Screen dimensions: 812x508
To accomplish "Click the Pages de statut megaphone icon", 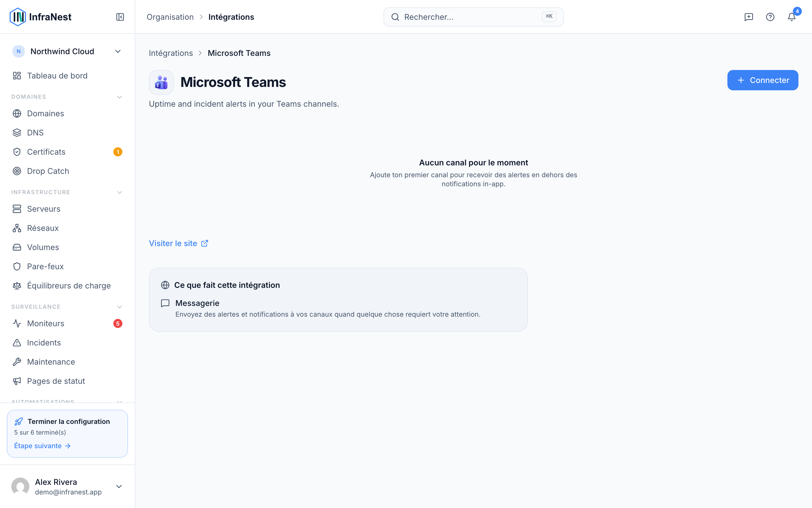I will pos(17,381).
